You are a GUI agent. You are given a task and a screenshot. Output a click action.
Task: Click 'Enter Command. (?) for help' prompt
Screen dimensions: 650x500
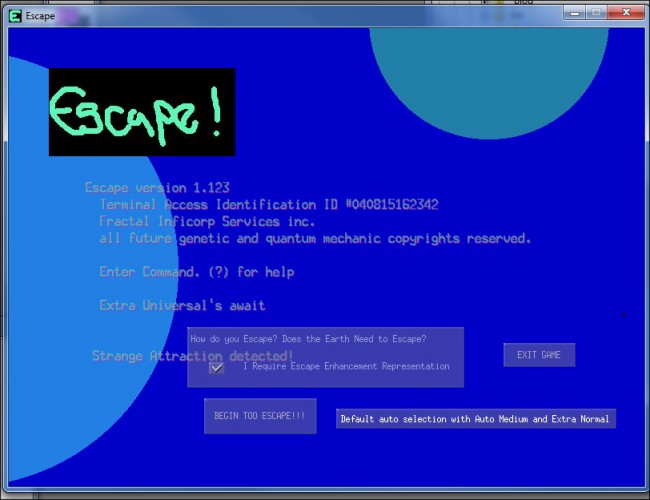197,272
